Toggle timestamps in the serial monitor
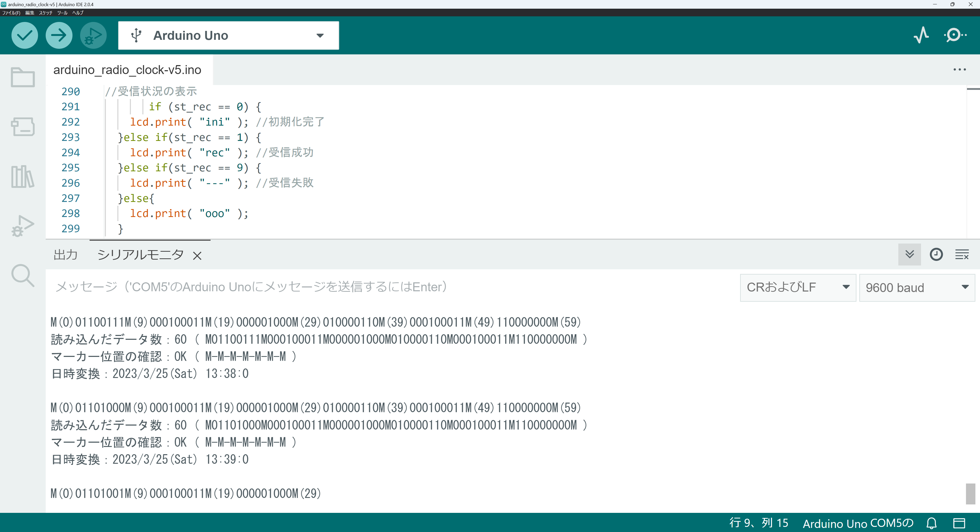980x532 pixels. tap(936, 254)
